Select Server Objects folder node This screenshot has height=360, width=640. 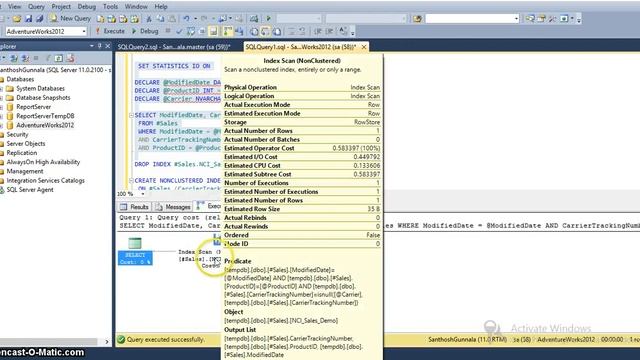(26, 144)
